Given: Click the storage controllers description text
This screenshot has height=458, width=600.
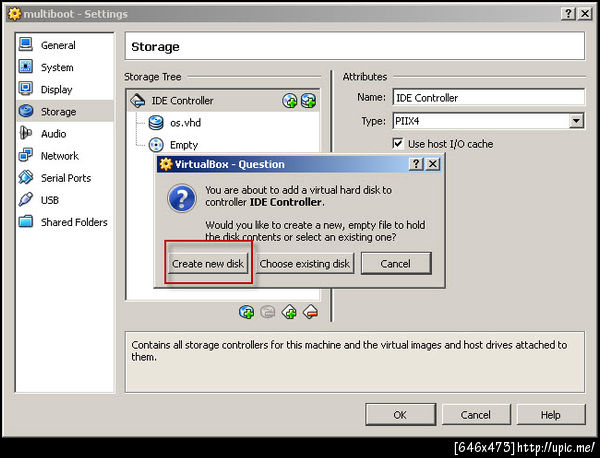Looking at the screenshot, I should (x=349, y=350).
